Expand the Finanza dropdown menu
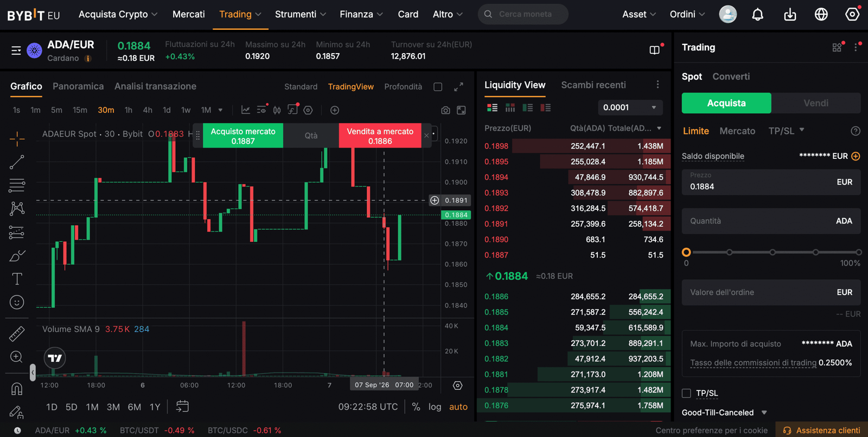The image size is (868, 437). [361, 14]
